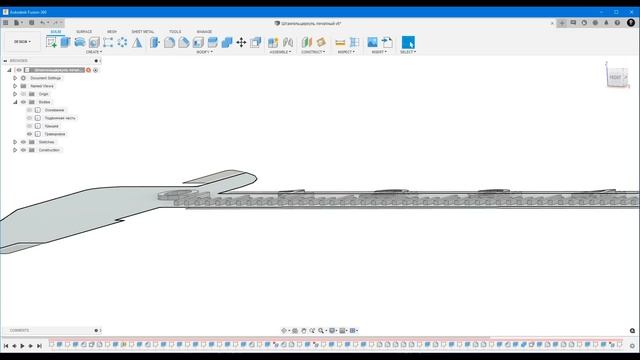The image size is (640, 360).
Task: Open the notifications bell icon
Action: click(606, 23)
